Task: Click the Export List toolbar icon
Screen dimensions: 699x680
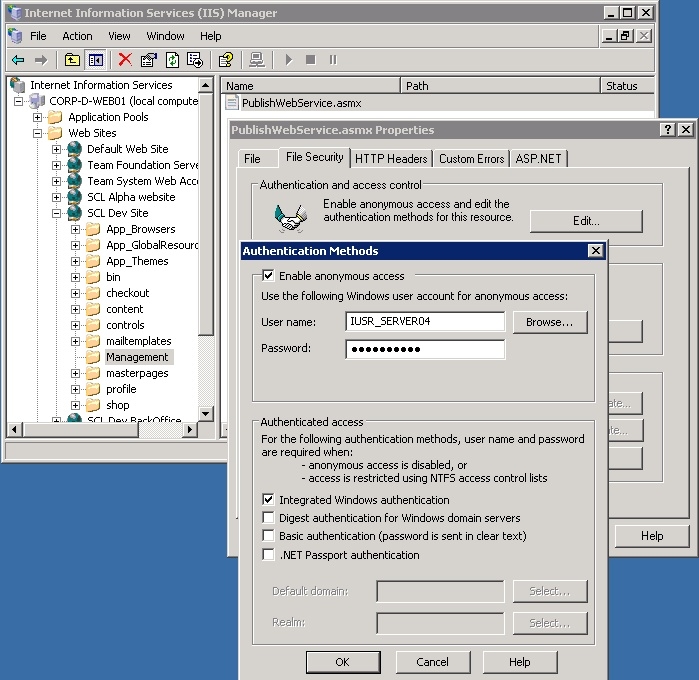Action: click(x=195, y=60)
